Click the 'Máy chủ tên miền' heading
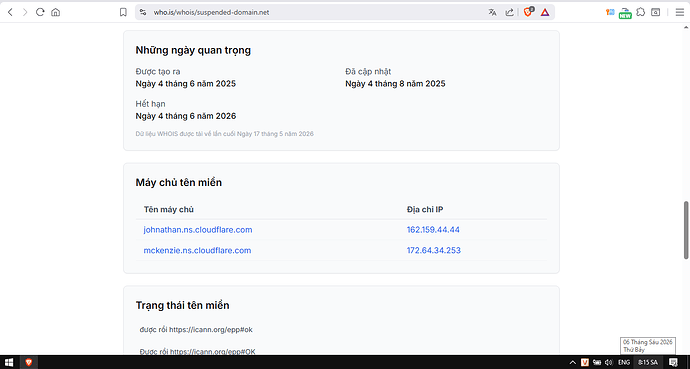Screen dimensions: 690x369 (179, 183)
